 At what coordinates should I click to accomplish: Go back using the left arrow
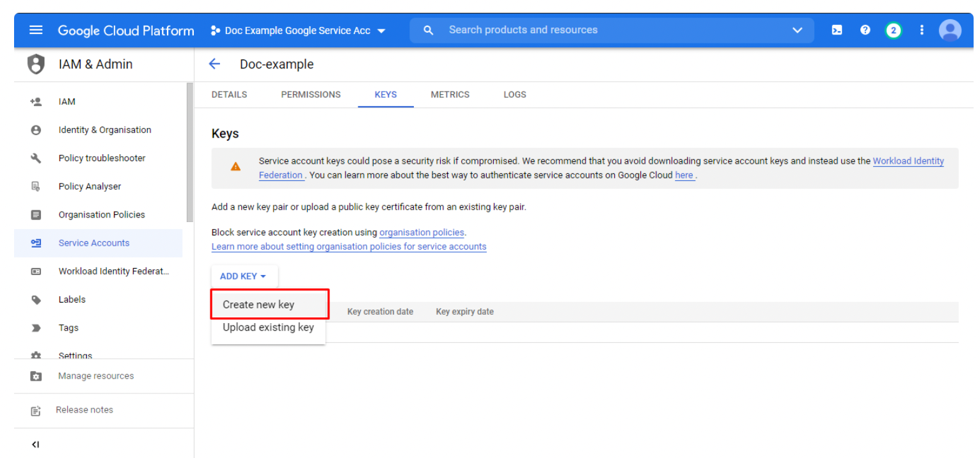pos(214,64)
